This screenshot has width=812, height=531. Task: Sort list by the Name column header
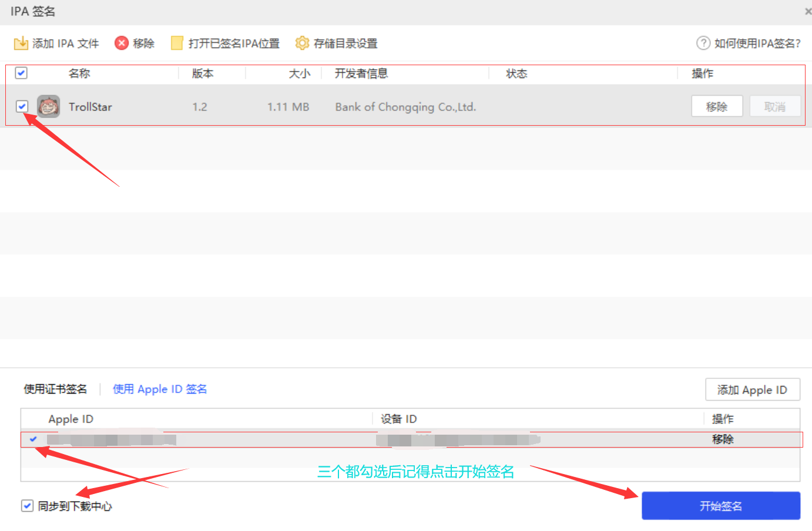79,73
